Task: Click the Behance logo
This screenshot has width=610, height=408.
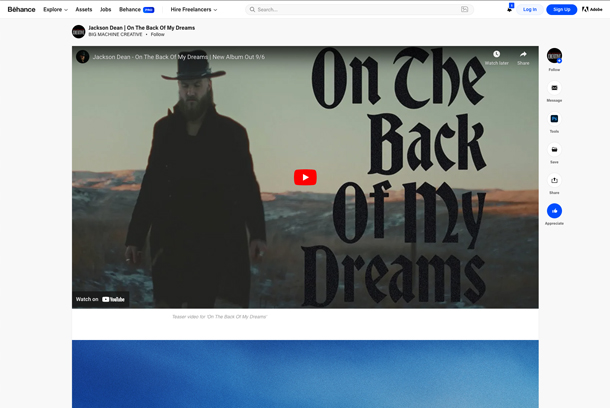Action: coord(21,9)
